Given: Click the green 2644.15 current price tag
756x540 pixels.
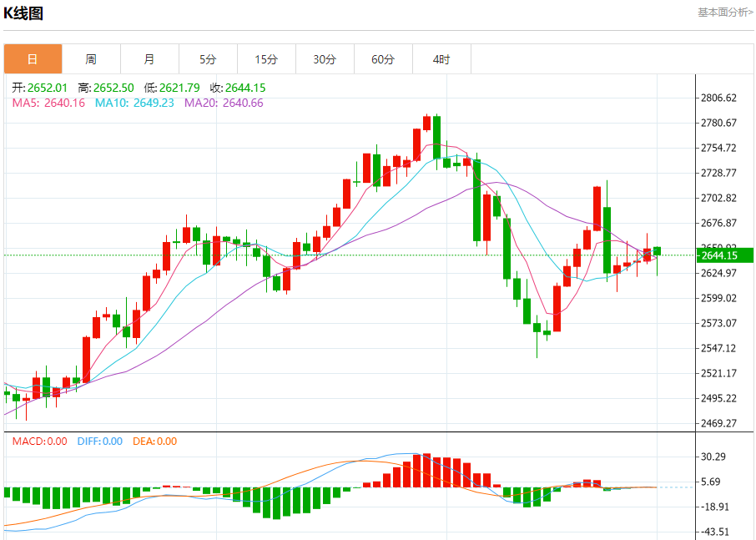Looking at the screenshot, I should 724,255.
